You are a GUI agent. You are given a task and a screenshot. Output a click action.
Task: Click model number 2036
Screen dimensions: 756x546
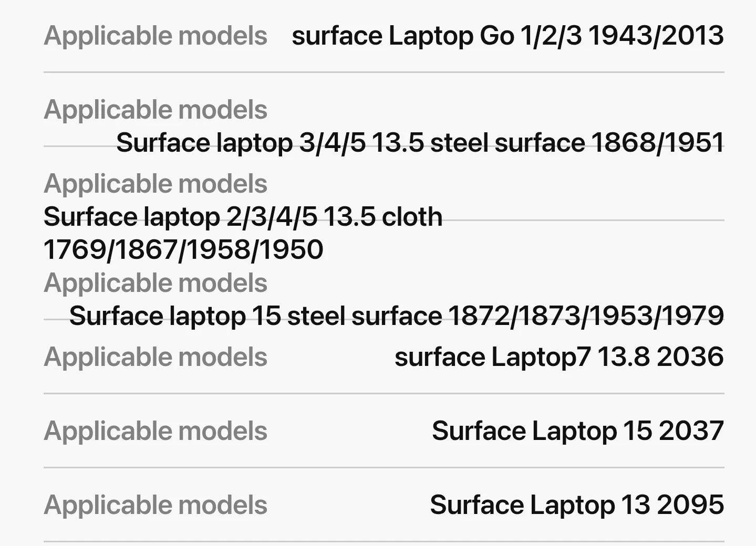[x=690, y=357]
